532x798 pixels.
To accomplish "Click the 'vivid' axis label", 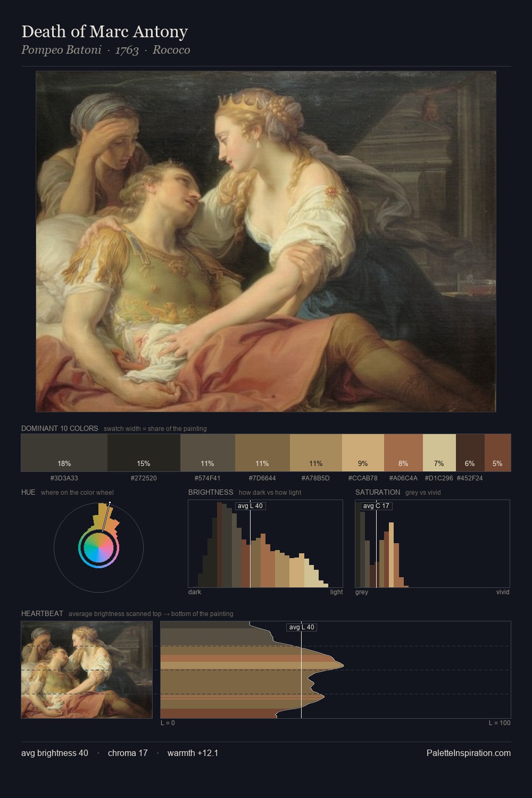I will (x=503, y=592).
